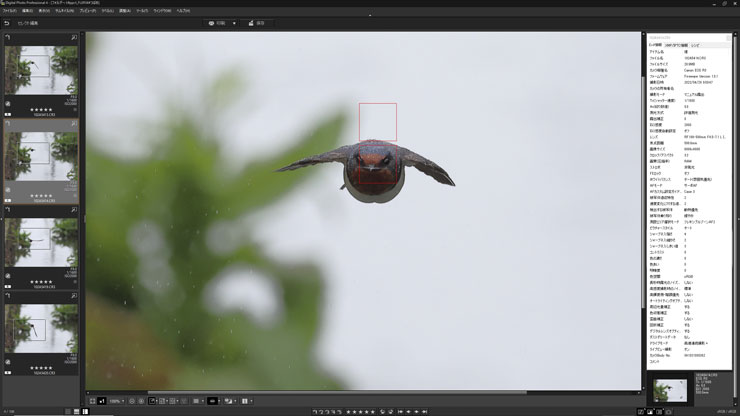Image resolution: width=740 pixels, height=416 pixels.
Task: Click the return arrow beside セレクト編集
Action: [7, 23]
